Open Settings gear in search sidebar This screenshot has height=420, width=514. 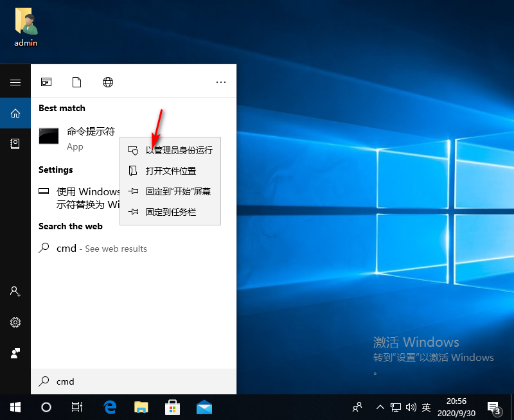[x=16, y=322]
